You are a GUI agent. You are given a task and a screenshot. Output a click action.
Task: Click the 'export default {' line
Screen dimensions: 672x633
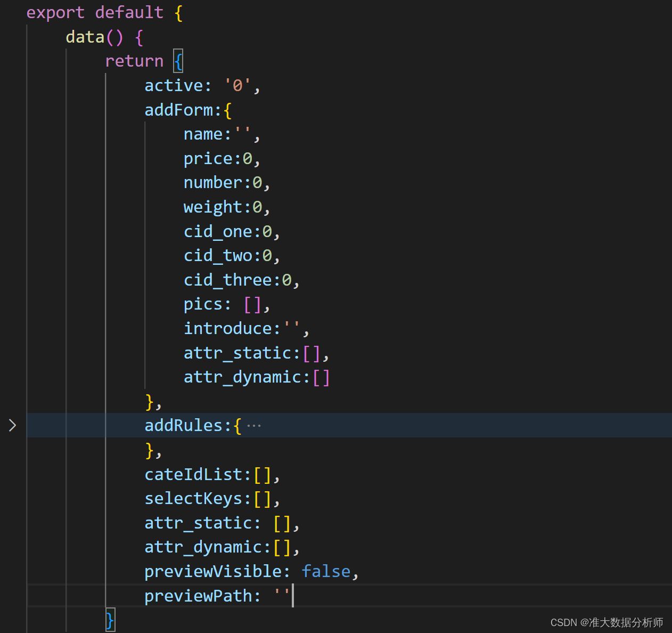(x=105, y=12)
